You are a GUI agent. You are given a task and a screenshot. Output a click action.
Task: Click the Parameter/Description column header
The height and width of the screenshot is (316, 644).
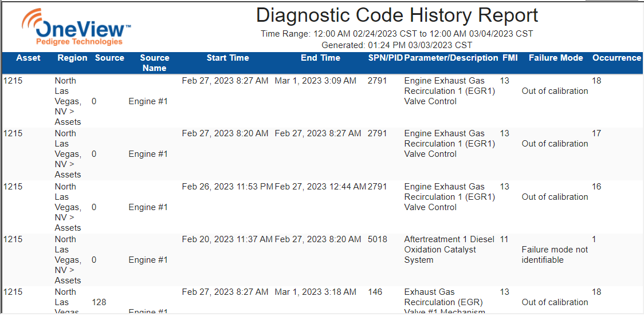(x=451, y=58)
